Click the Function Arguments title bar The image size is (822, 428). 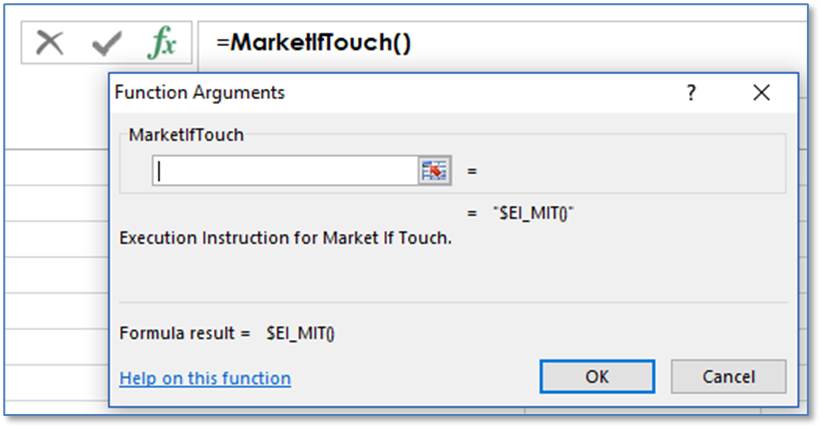pyautogui.click(x=400, y=93)
